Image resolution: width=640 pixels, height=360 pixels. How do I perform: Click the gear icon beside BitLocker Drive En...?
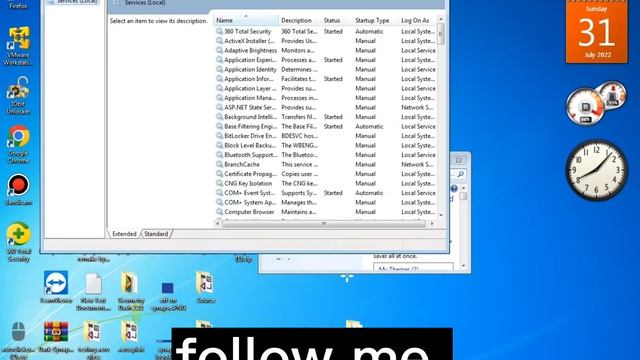pyautogui.click(x=219, y=136)
